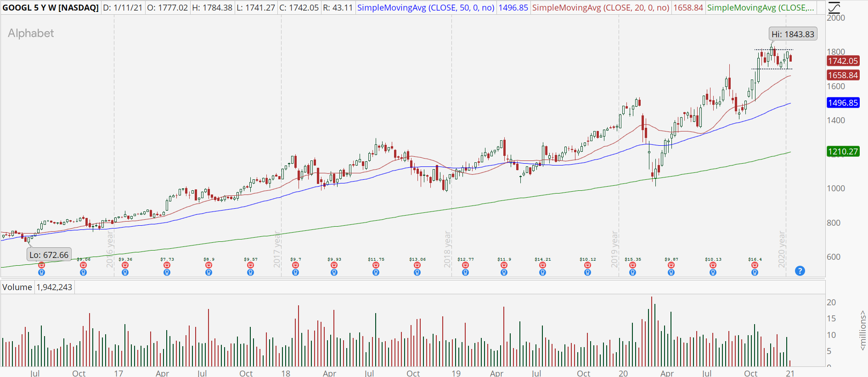The image size is (868, 377).
Task: Click the lightbulb earnings icon below $16.4
Action: click(755, 272)
